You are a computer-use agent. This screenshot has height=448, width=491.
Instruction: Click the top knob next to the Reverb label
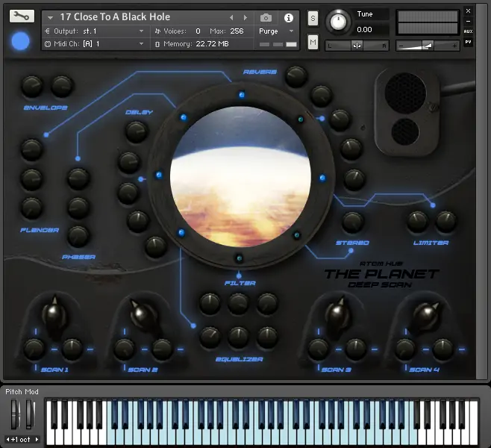[295, 76]
